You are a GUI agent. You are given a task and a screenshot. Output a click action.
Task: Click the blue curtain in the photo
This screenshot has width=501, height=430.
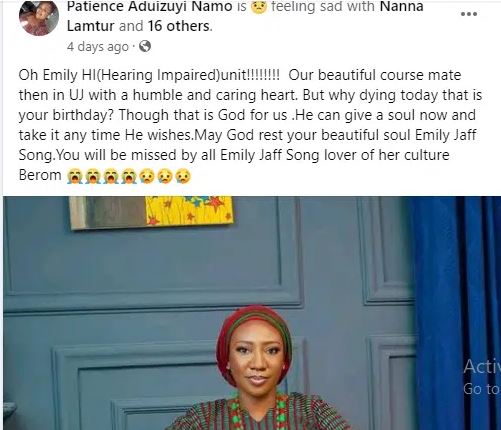(x=455, y=313)
